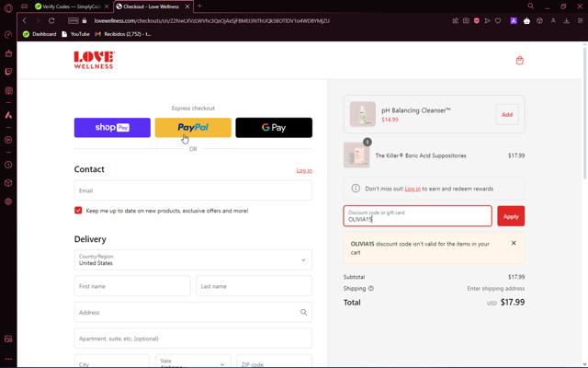Click the Log in link beside Contact
This screenshot has width=588, height=368.
coord(304,170)
